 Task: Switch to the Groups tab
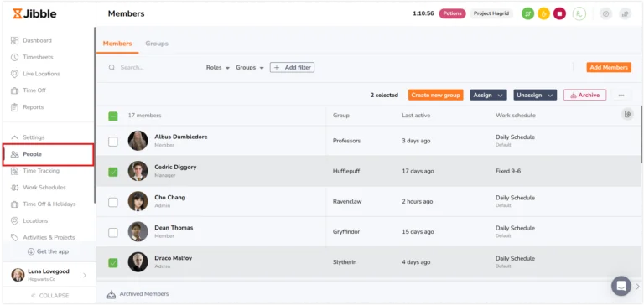(x=157, y=44)
